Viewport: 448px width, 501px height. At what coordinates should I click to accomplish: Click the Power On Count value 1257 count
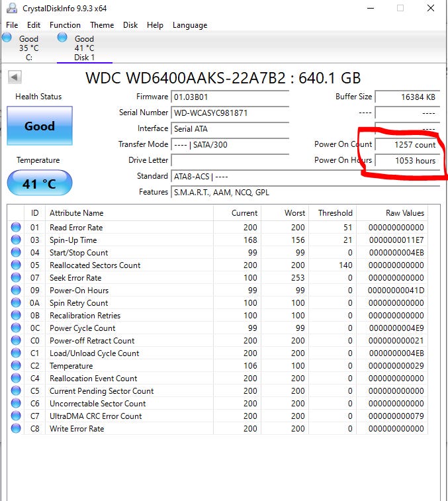tap(407, 145)
